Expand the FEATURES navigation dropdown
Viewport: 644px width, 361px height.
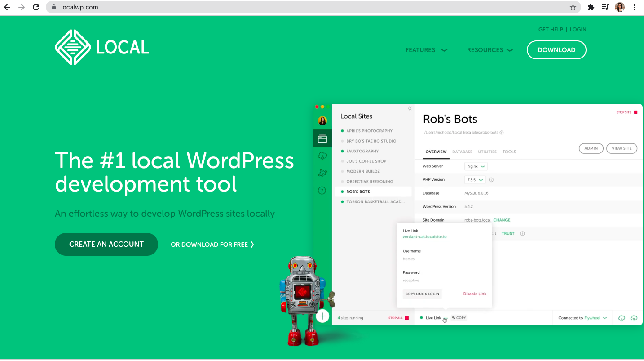[426, 50]
